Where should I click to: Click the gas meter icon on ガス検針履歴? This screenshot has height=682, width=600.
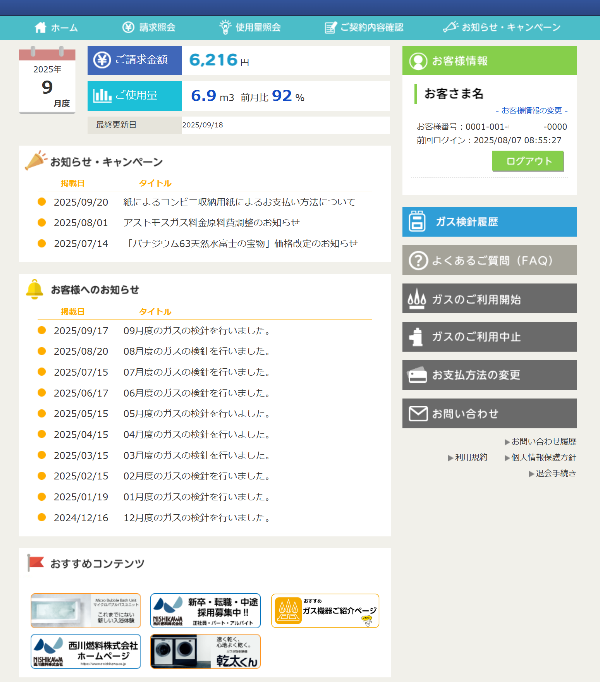click(418, 222)
